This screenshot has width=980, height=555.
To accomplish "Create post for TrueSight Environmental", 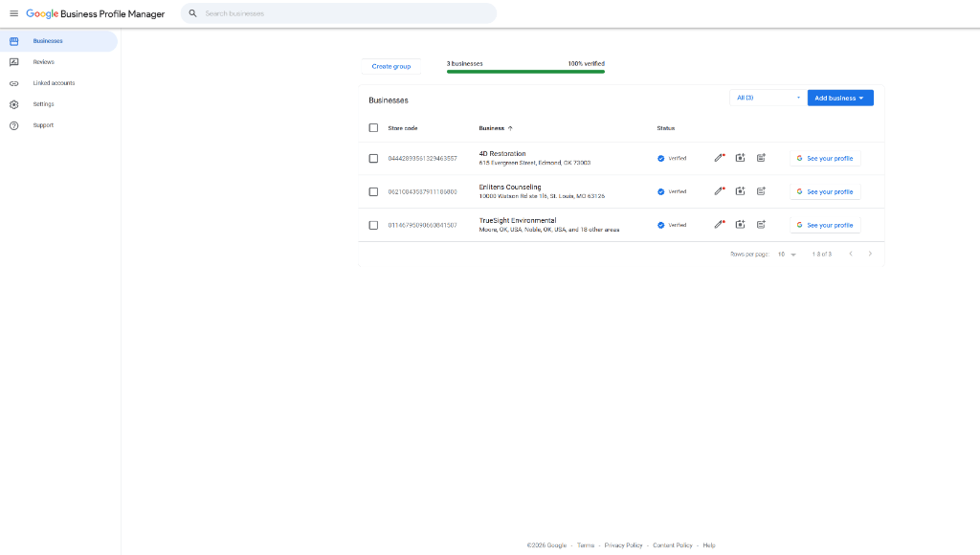I will point(761,224).
